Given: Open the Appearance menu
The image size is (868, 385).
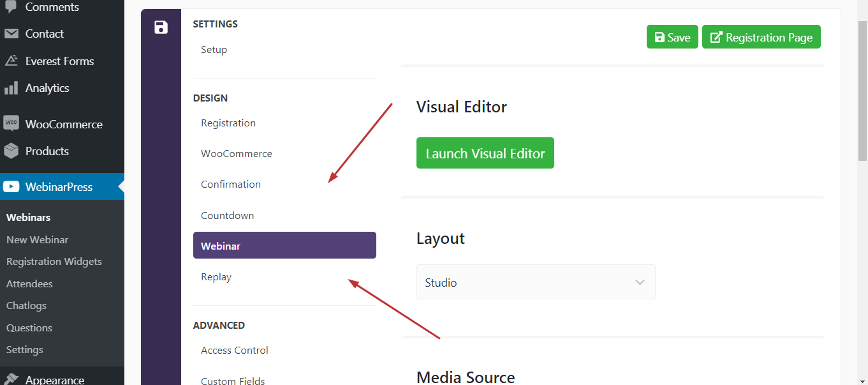Looking at the screenshot, I should click(x=62, y=379).
